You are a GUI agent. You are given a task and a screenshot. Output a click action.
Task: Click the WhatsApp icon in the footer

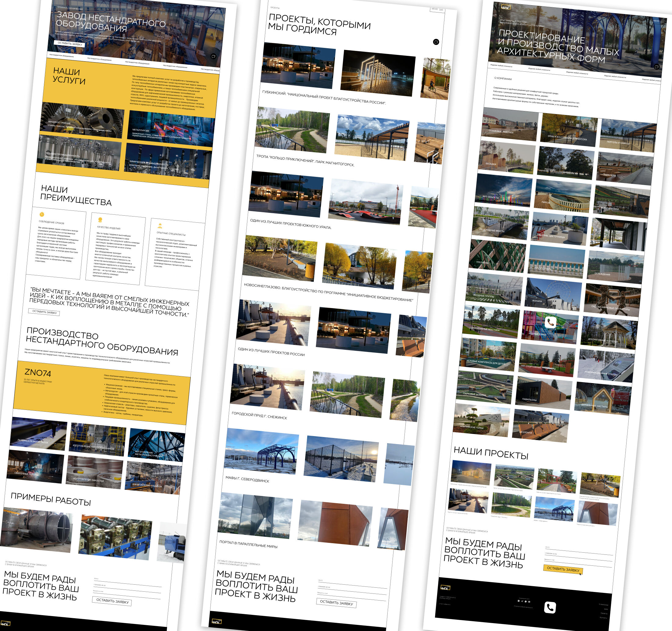(x=526, y=602)
